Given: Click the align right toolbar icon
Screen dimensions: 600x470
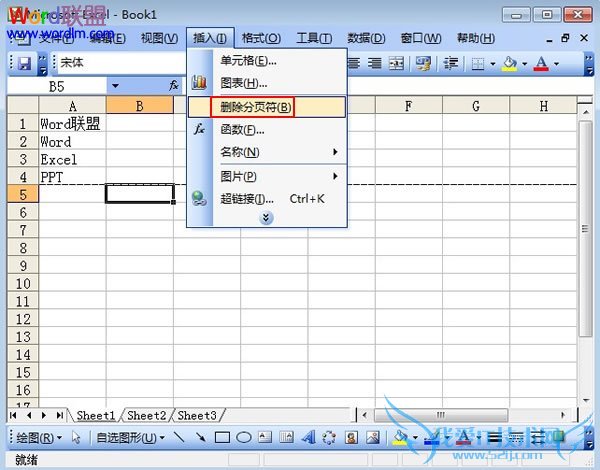Looking at the screenshot, I should (374, 63).
